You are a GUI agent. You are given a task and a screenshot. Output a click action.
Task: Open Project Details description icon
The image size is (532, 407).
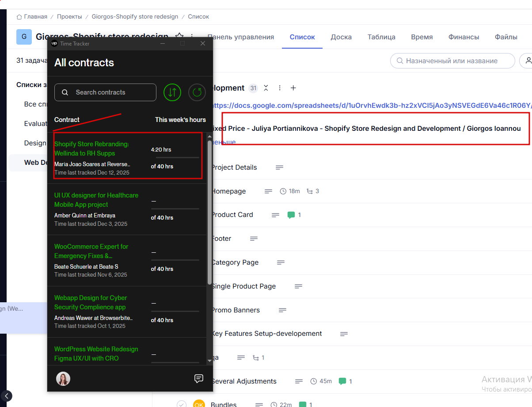[x=279, y=167]
